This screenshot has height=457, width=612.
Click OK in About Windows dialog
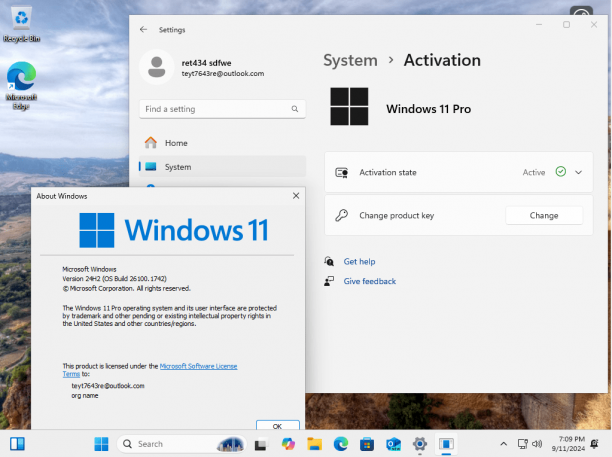[x=278, y=426]
